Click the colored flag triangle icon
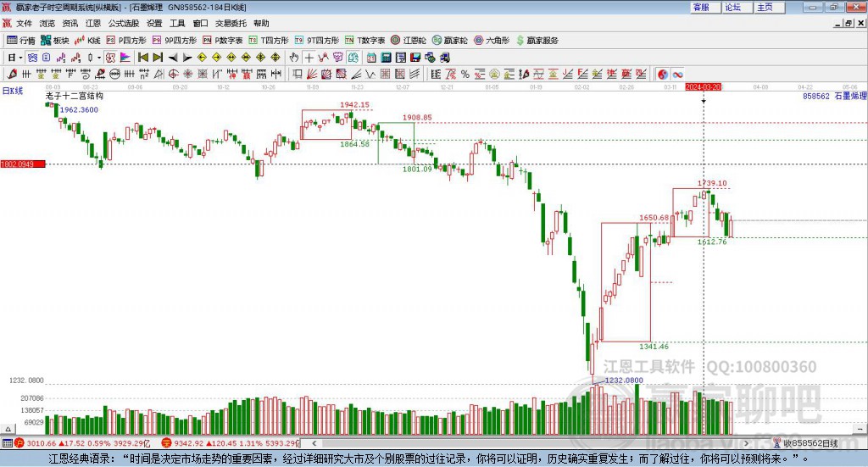 point(125,58)
